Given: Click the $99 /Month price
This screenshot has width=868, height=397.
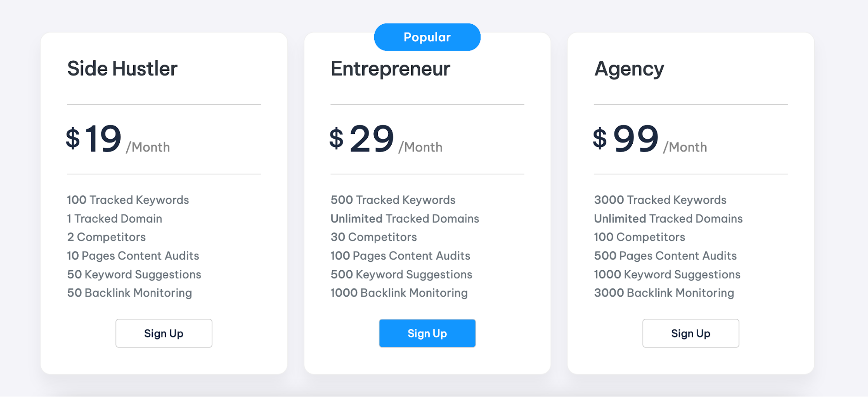Looking at the screenshot, I should pos(649,139).
